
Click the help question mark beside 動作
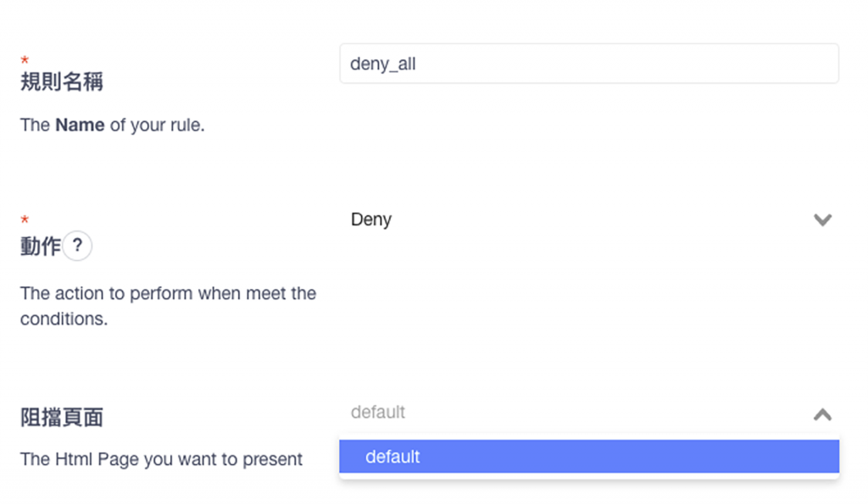77,246
